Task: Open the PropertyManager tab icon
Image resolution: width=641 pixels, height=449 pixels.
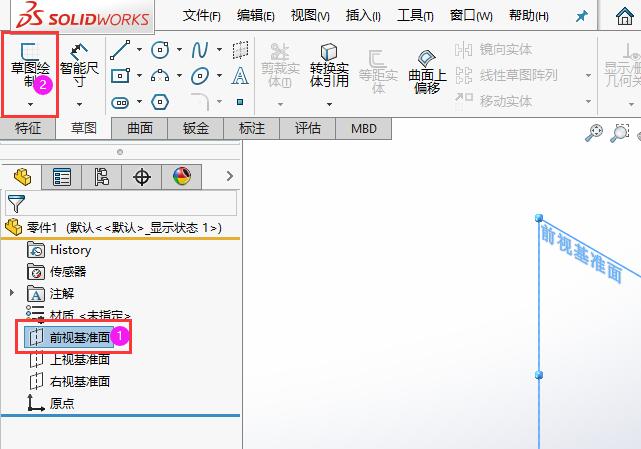Action: coord(62,177)
